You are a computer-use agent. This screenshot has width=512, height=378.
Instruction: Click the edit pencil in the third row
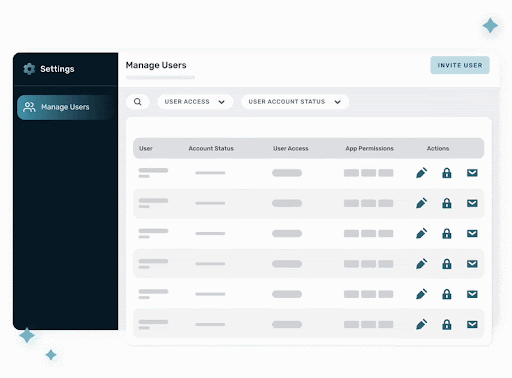[421, 233]
